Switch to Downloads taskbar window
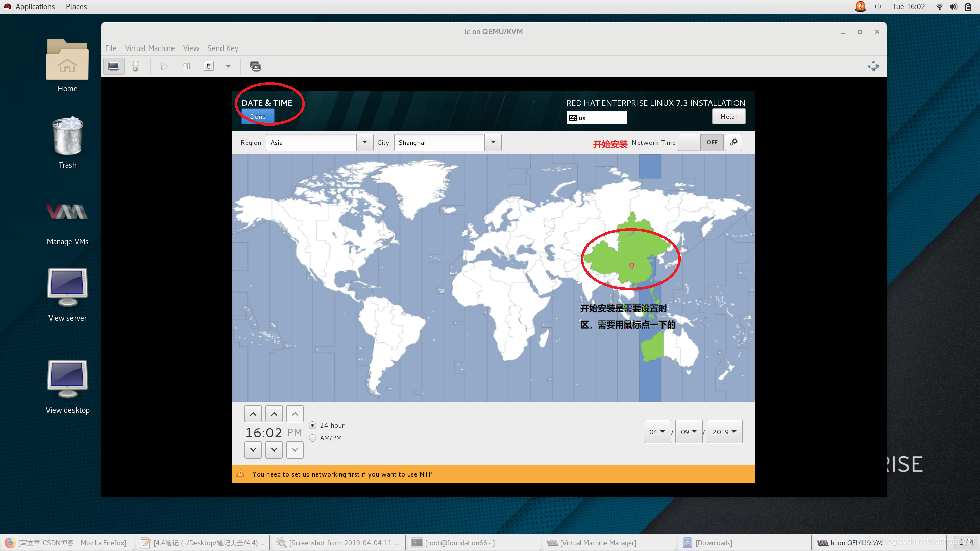Image resolution: width=980 pixels, height=551 pixels. click(x=745, y=543)
